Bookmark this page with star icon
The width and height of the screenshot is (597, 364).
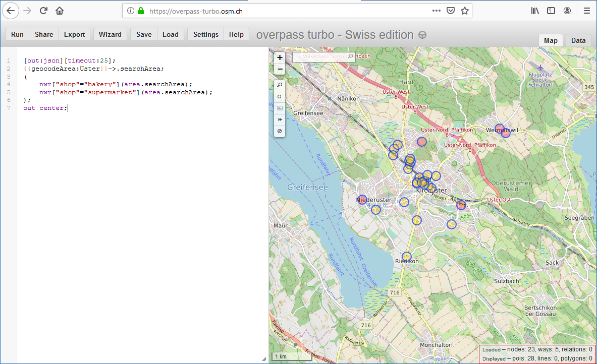pyautogui.click(x=465, y=11)
